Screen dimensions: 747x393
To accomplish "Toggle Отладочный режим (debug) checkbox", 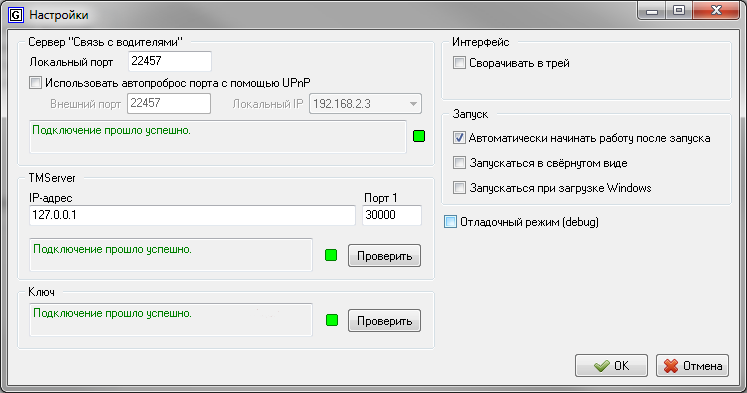I will [450, 222].
